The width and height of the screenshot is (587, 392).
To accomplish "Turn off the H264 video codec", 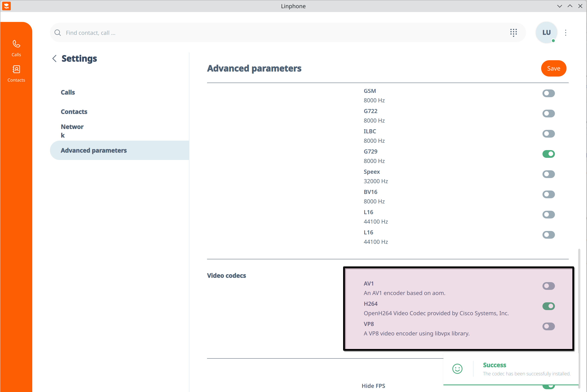I will [x=548, y=306].
